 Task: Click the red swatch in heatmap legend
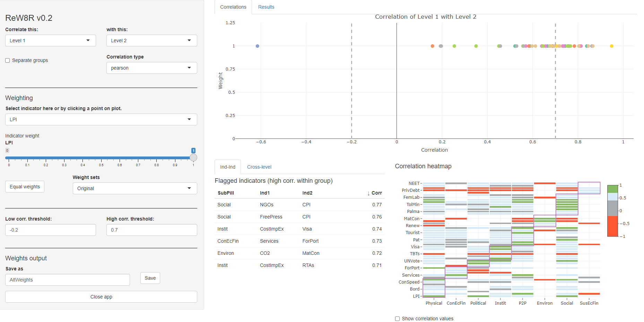point(612,226)
